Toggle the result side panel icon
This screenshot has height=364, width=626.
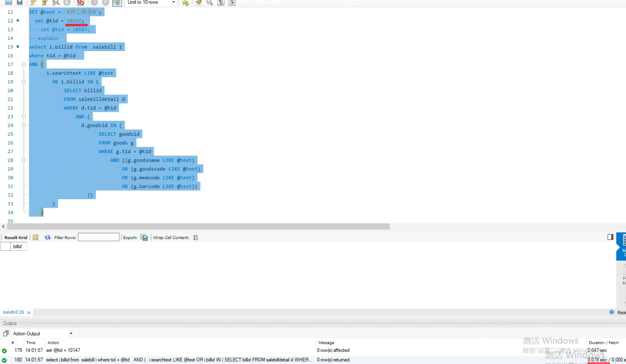tap(610, 237)
